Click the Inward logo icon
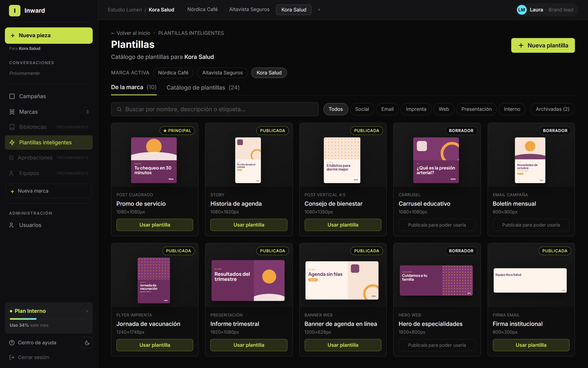Screen dimensions: 588x368 (15, 11)
